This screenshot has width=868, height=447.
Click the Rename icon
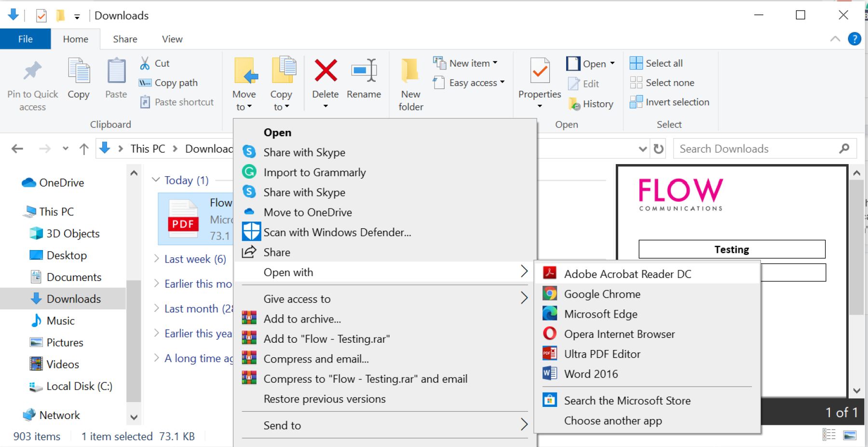point(364,70)
